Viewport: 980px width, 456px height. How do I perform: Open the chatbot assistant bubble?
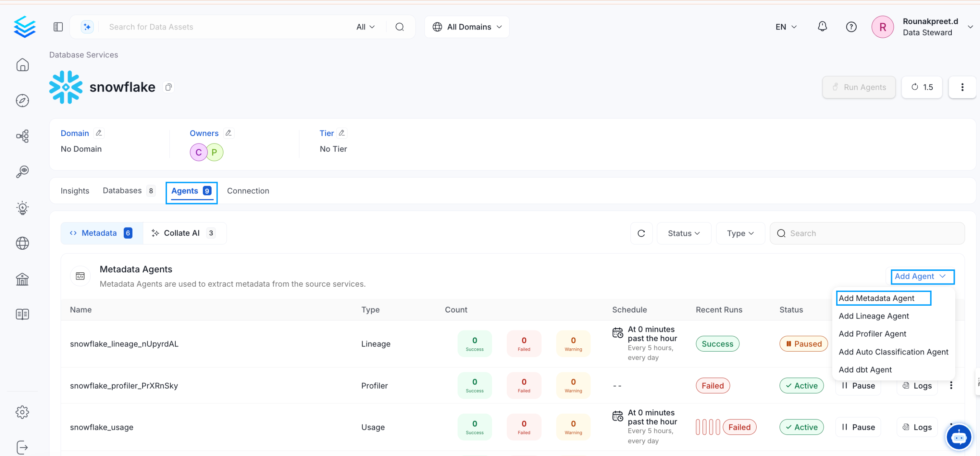tap(958, 437)
